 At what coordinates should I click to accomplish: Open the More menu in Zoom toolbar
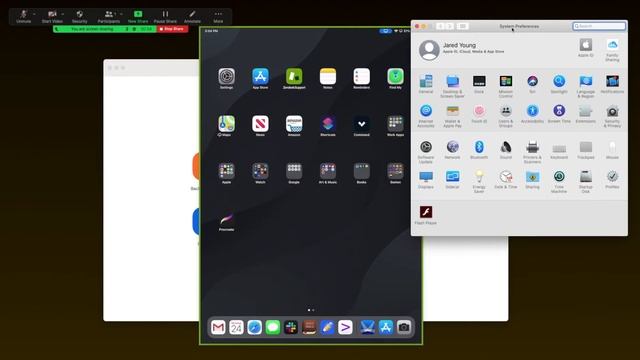tap(218, 17)
